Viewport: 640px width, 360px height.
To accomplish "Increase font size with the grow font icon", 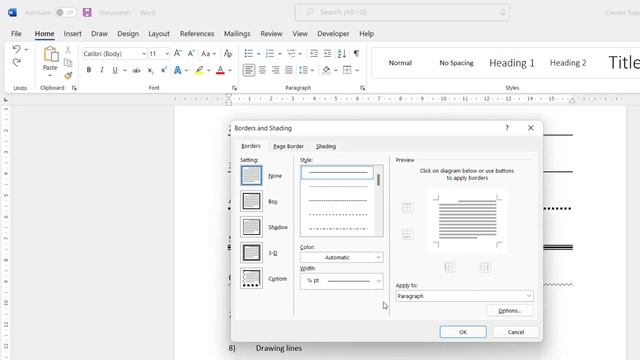I will point(178,53).
